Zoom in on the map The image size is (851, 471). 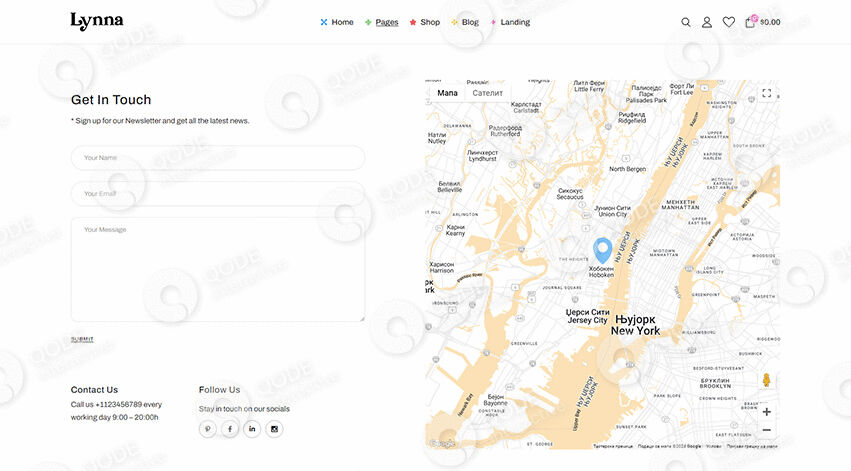coord(766,411)
